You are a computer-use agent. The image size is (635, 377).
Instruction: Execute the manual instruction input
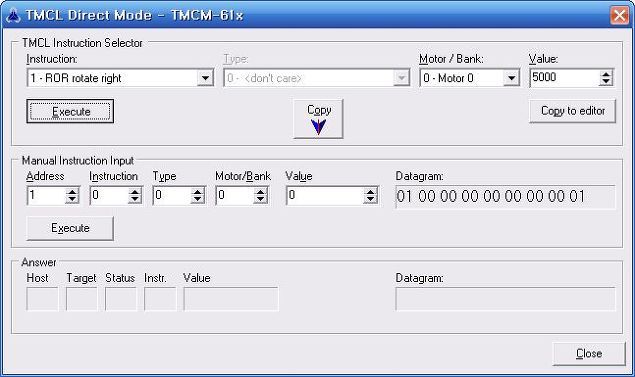click(x=70, y=228)
